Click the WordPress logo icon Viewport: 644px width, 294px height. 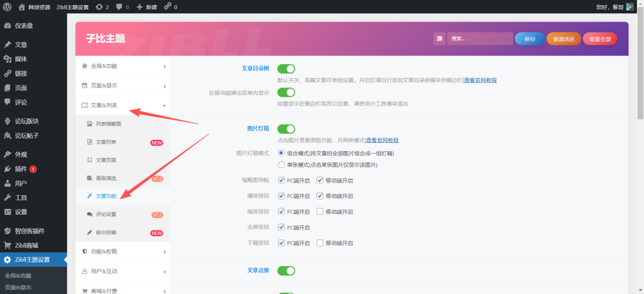click(6, 6)
